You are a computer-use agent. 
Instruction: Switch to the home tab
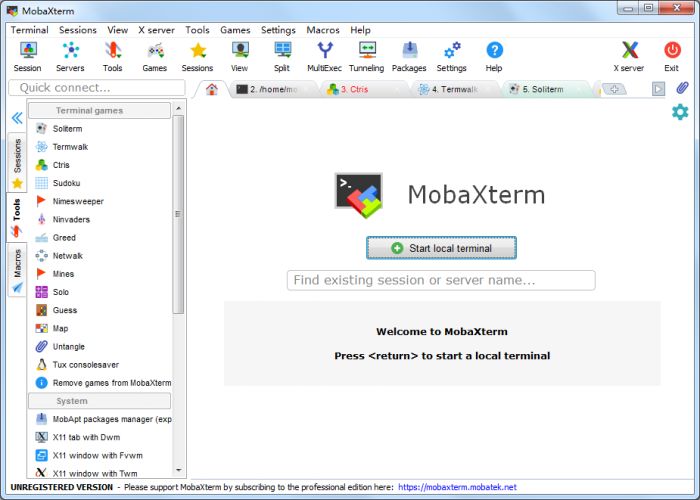coord(212,89)
